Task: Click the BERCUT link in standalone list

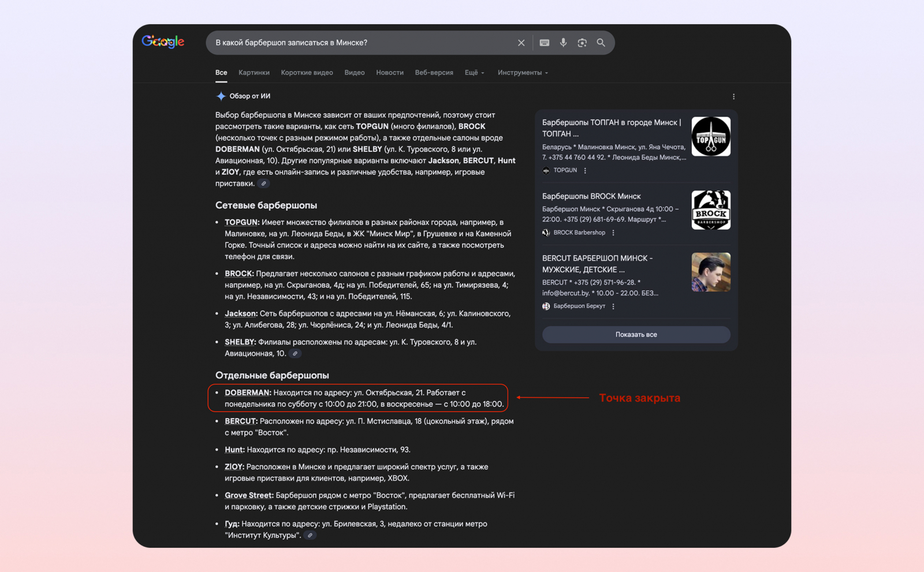Action: [241, 421]
